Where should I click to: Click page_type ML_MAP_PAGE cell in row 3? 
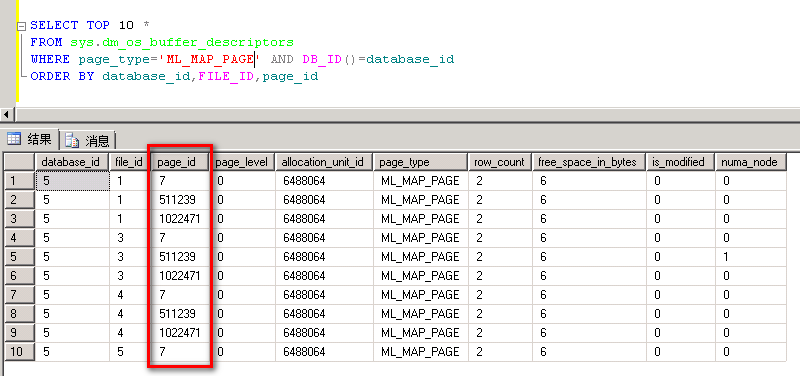[x=420, y=219]
